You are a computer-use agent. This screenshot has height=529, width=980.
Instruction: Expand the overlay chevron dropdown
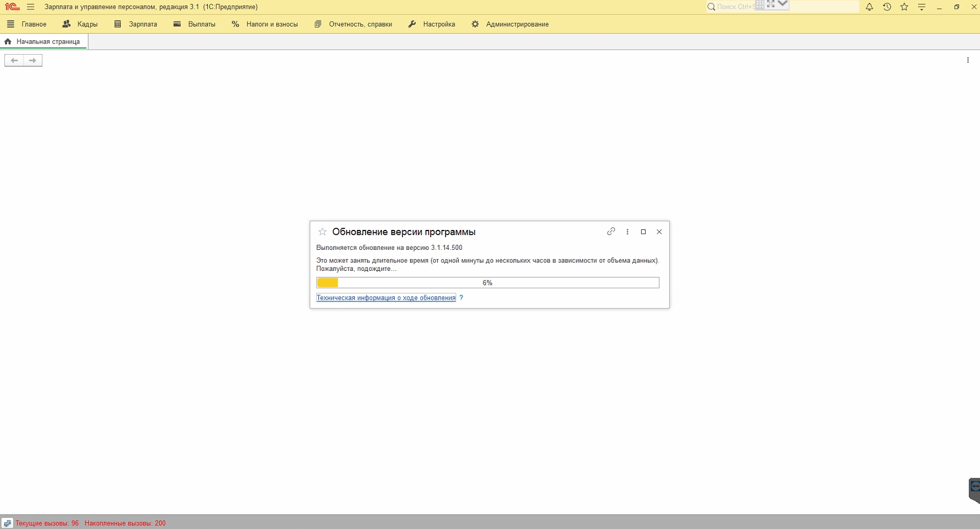[x=783, y=4]
